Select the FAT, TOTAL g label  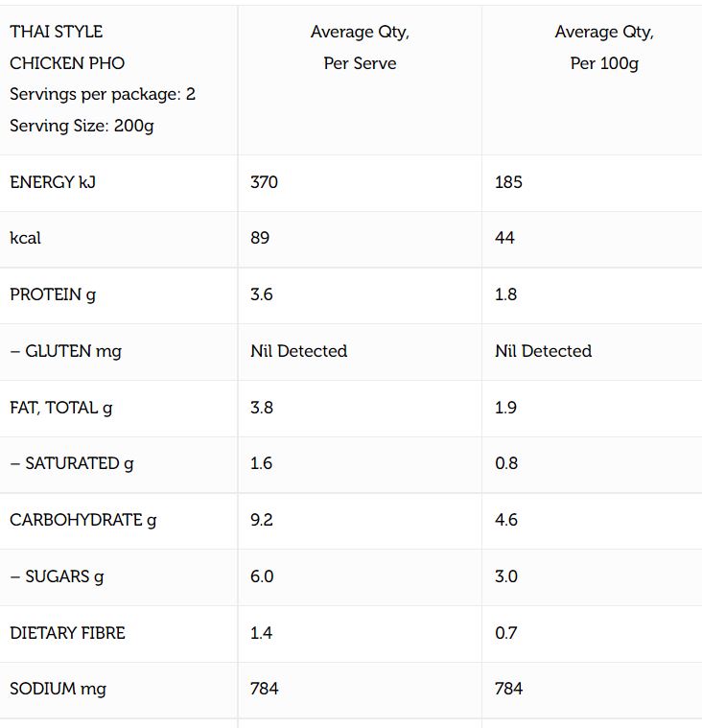pyautogui.click(x=60, y=408)
